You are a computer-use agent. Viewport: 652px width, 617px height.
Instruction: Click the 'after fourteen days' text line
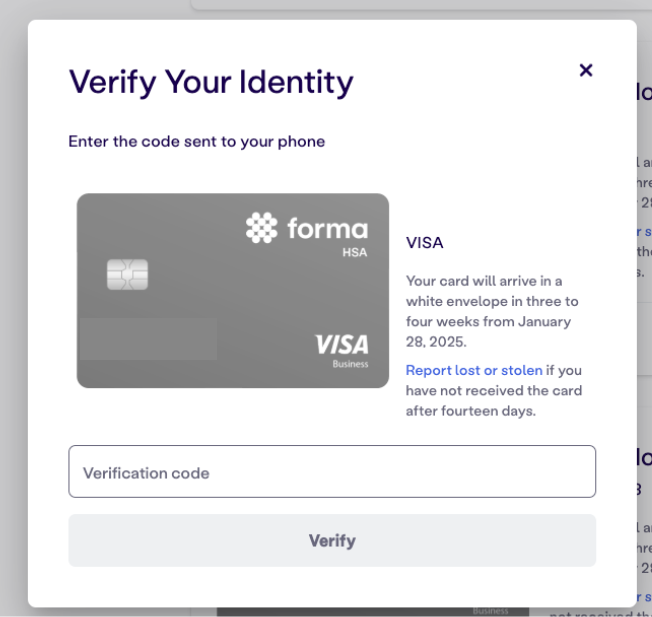pos(471,411)
